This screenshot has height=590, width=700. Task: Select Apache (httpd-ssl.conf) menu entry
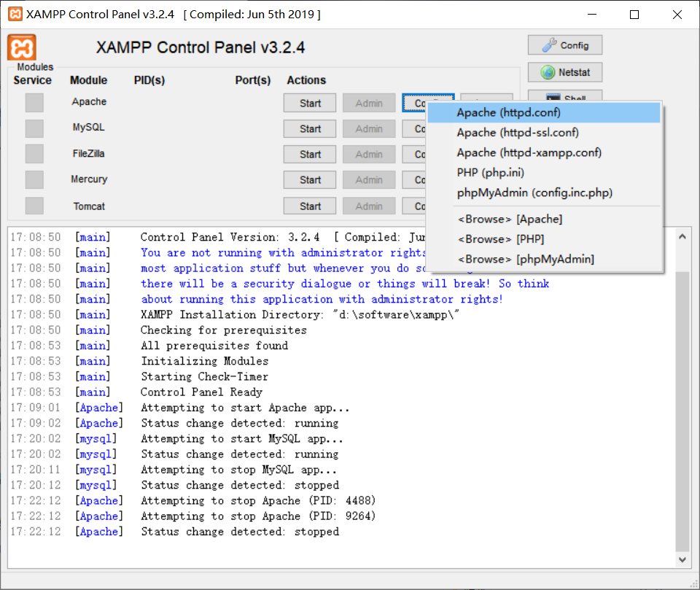tap(544, 133)
